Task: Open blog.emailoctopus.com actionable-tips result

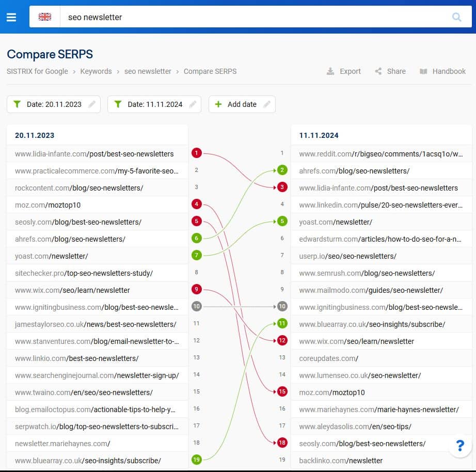Action: (x=95, y=410)
